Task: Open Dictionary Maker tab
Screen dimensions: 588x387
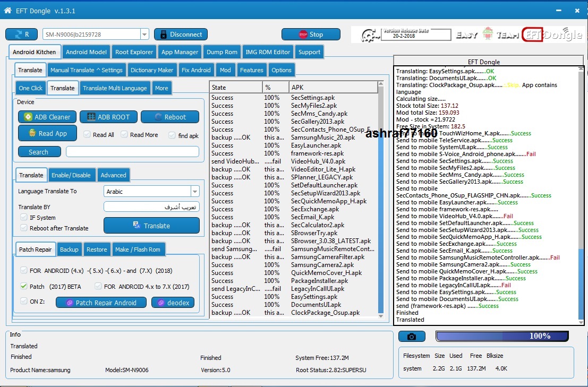Action: 152,70
